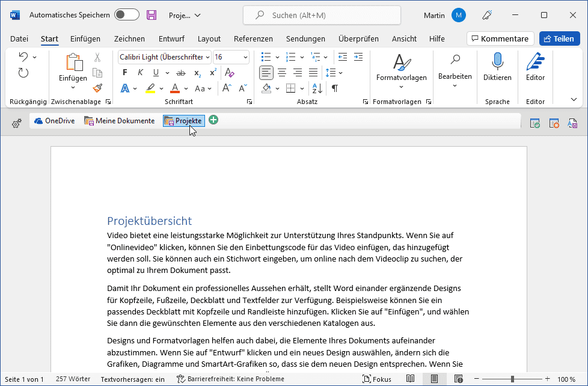The height and width of the screenshot is (386, 588).
Task: Click the Diktieren microphone icon
Action: (x=497, y=61)
